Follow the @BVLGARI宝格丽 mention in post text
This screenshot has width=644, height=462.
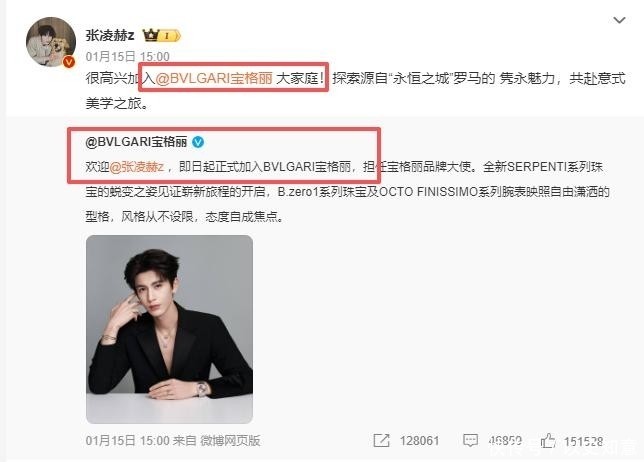214,78
